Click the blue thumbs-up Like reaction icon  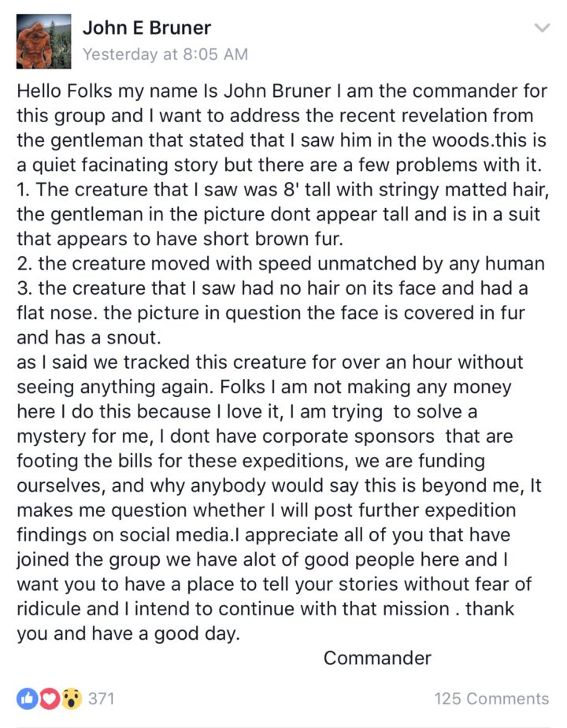[x=28, y=698]
